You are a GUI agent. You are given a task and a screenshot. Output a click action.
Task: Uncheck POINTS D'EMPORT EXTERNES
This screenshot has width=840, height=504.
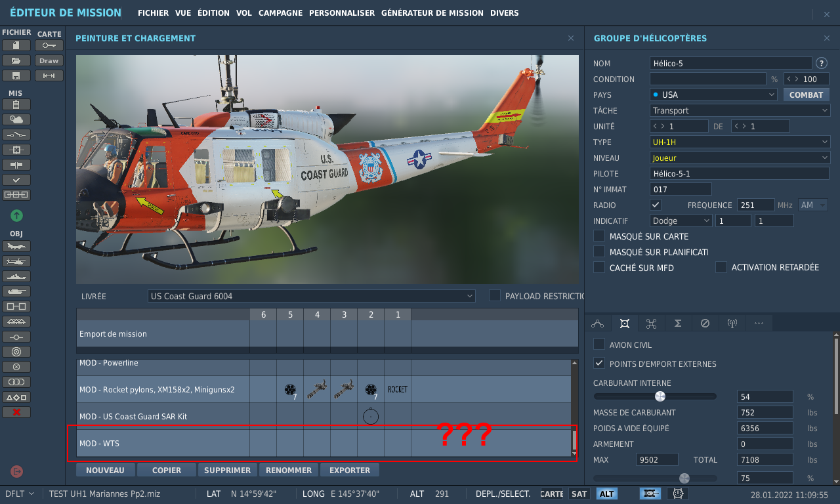[599, 364]
